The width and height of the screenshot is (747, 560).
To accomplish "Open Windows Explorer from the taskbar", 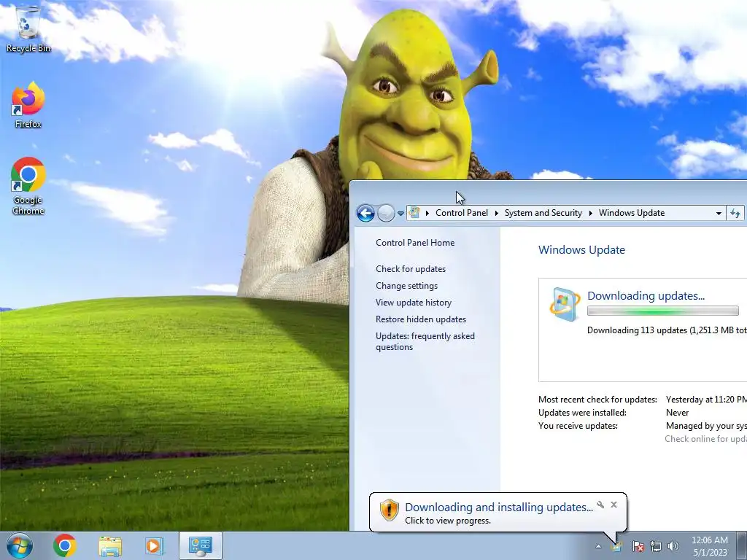I will coord(110,545).
